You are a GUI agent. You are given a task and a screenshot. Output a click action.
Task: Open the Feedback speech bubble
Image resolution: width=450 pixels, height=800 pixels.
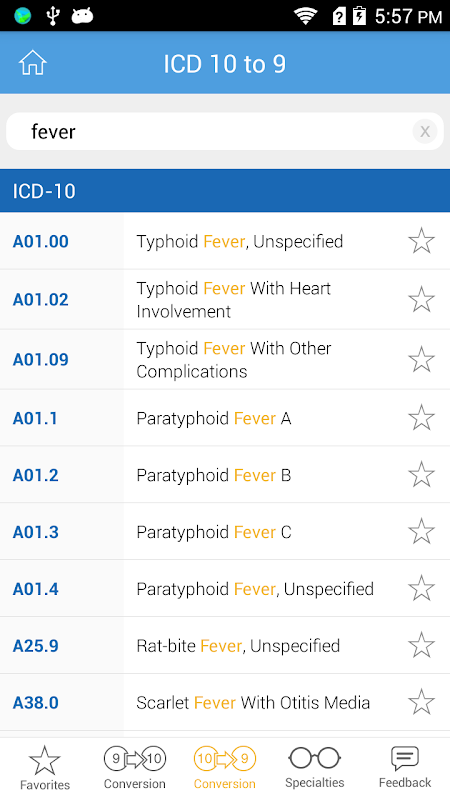(x=405, y=768)
